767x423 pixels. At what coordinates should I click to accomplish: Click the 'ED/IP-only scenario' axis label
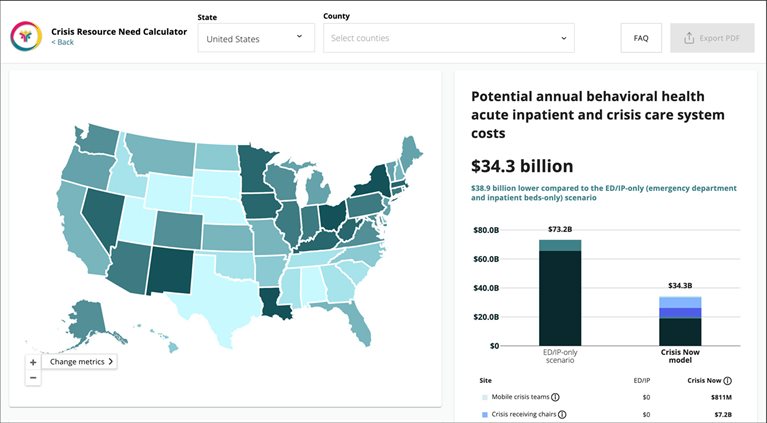(560, 356)
